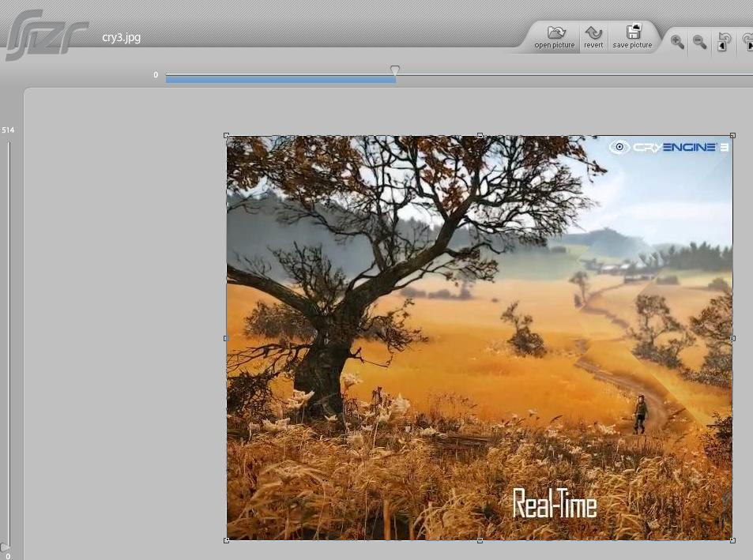
Task: Click the save picture floppy disk button
Action: (x=632, y=37)
